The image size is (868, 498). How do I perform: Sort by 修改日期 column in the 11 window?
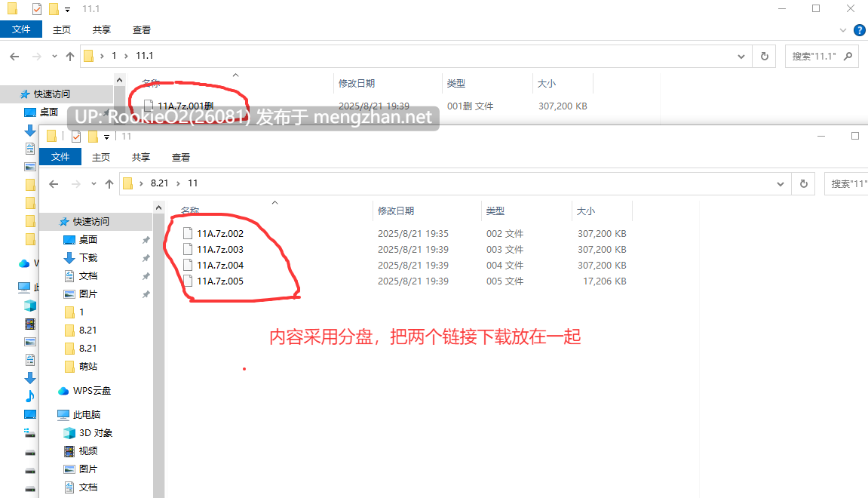(396, 211)
